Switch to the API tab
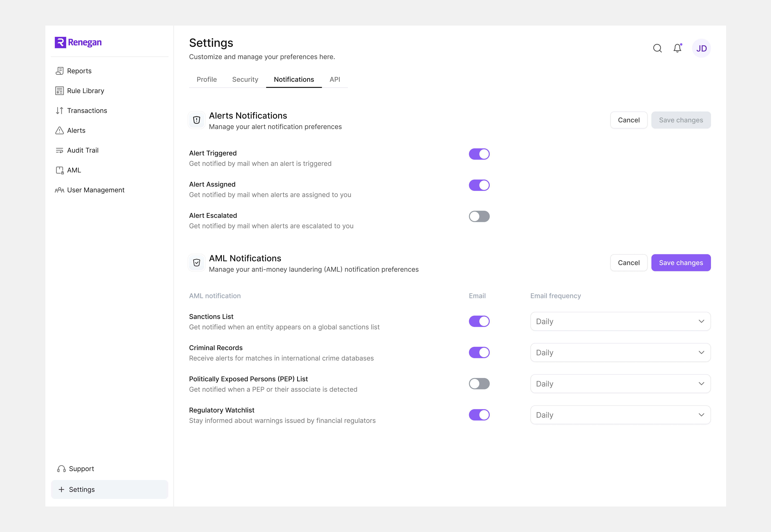 tap(335, 79)
